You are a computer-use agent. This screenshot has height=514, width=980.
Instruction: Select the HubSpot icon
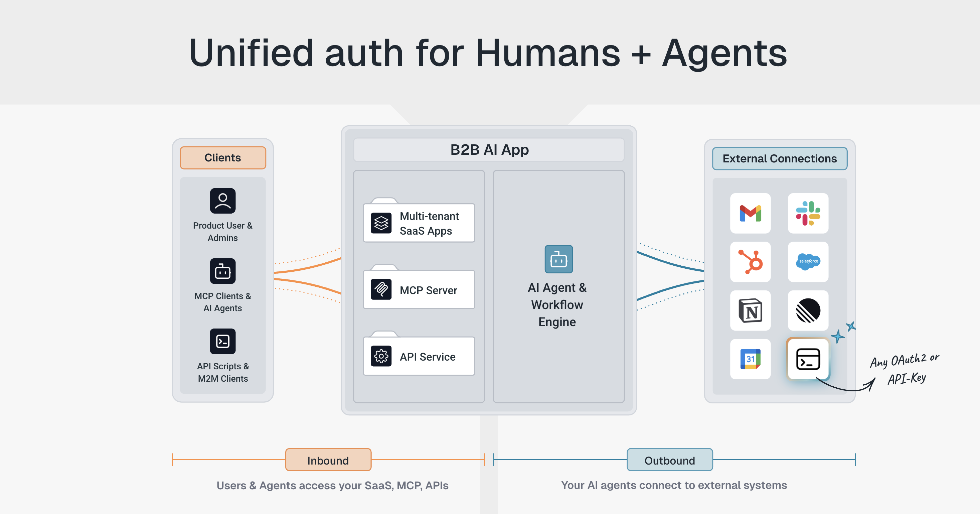tap(750, 262)
